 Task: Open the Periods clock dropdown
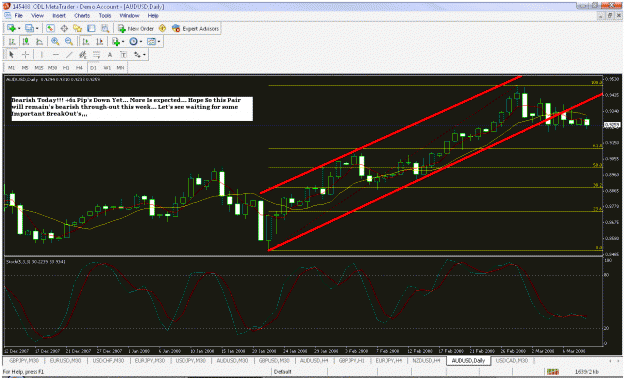click(x=136, y=41)
